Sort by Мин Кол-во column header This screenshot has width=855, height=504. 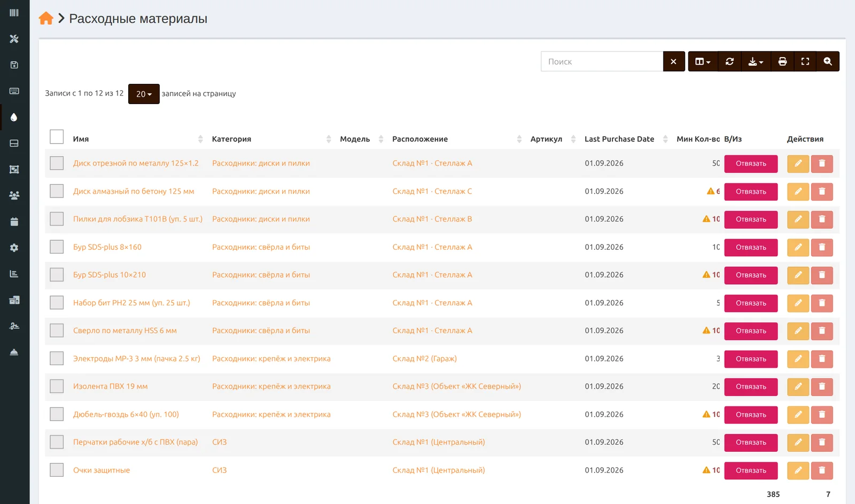point(698,139)
